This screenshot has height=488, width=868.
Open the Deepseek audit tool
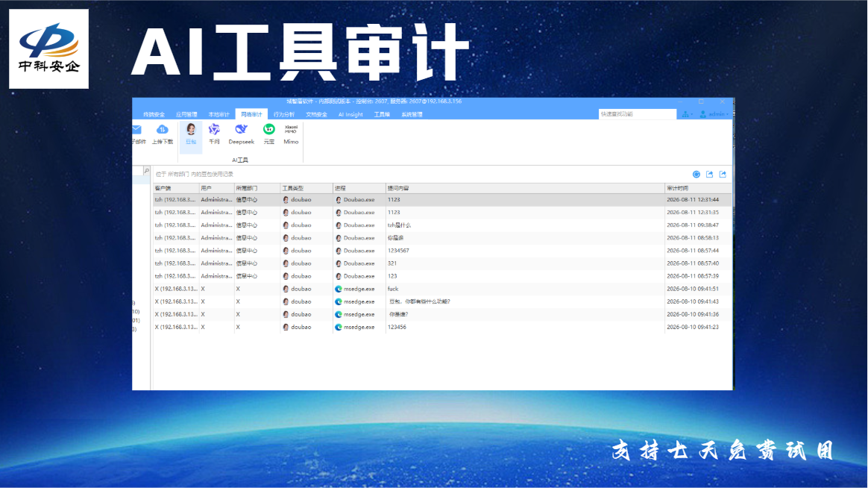click(242, 134)
